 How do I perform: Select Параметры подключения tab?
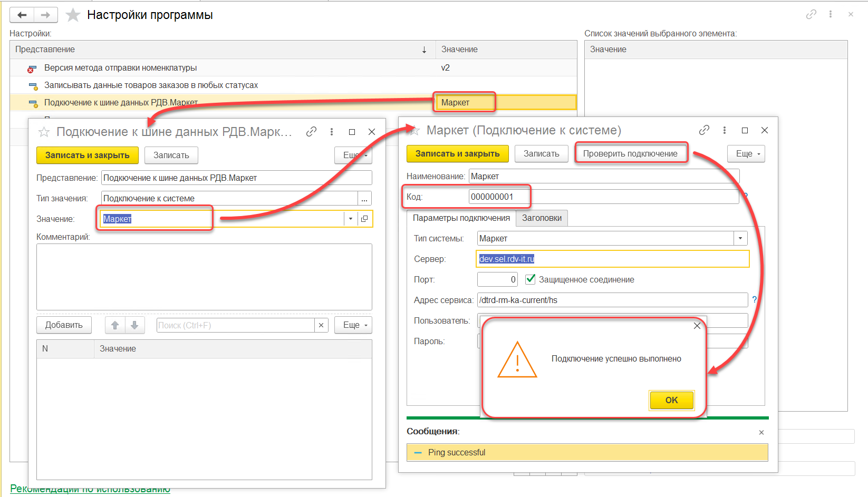pyautogui.click(x=461, y=218)
